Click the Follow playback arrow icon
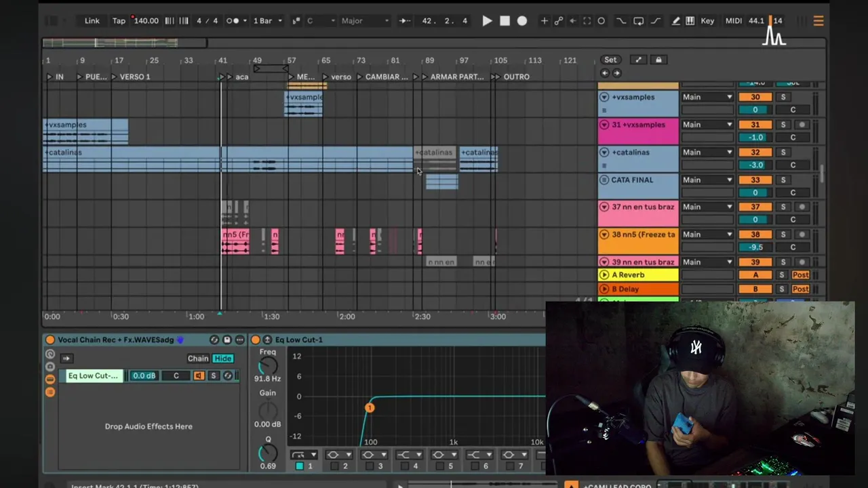Image resolution: width=868 pixels, height=488 pixels. 404,21
